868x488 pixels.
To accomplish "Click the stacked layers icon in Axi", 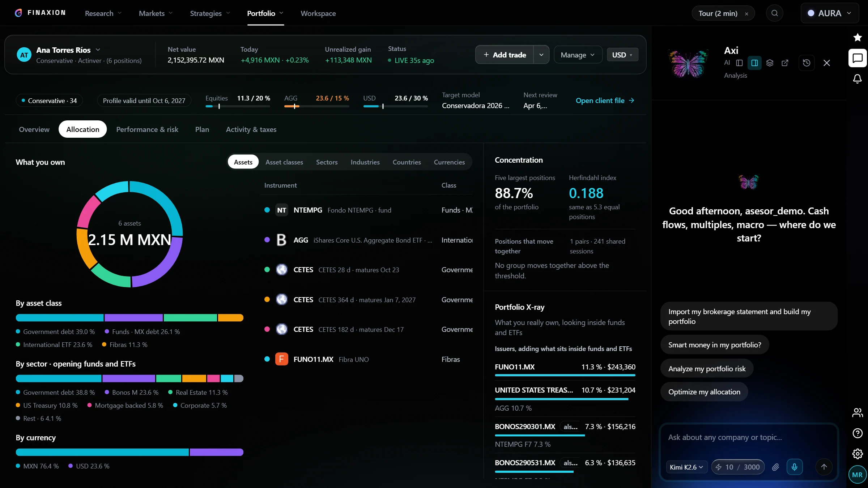I will click(x=770, y=63).
